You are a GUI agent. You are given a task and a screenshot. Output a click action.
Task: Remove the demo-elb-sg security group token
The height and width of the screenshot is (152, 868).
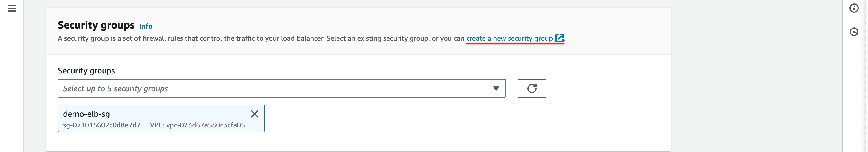click(x=254, y=114)
